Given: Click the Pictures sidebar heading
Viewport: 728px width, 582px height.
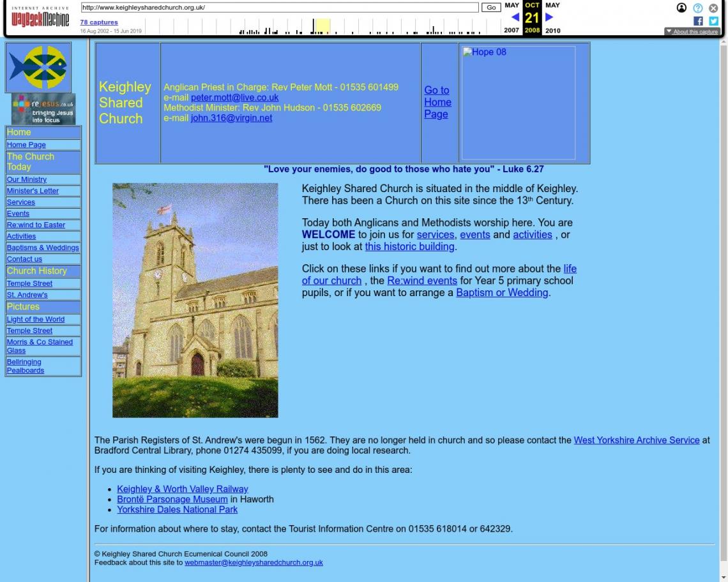Looking at the screenshot, I should point(23,307).
